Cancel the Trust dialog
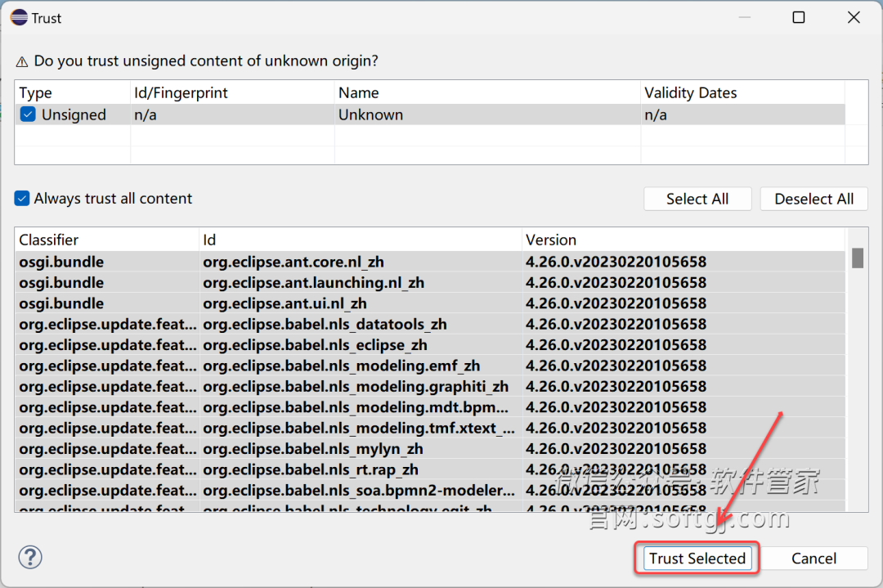This screenshot has width=883, height=588. pos(814,558)
